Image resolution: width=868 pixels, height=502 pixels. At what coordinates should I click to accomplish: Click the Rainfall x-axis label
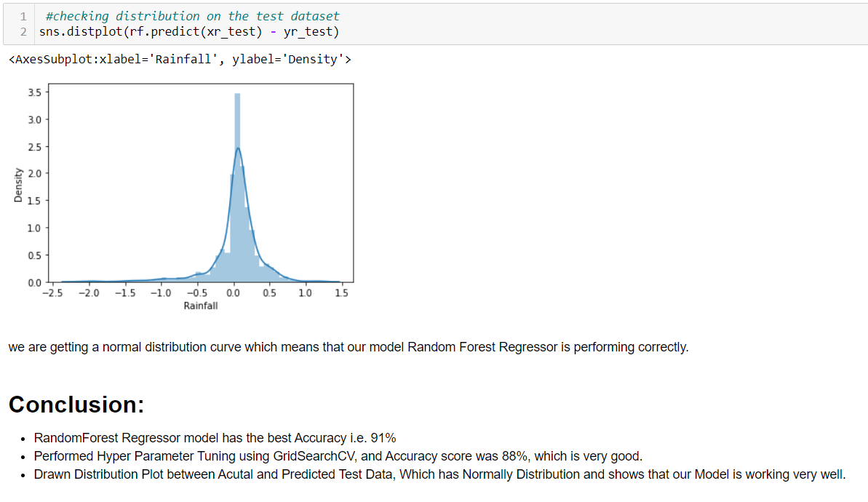200,306
